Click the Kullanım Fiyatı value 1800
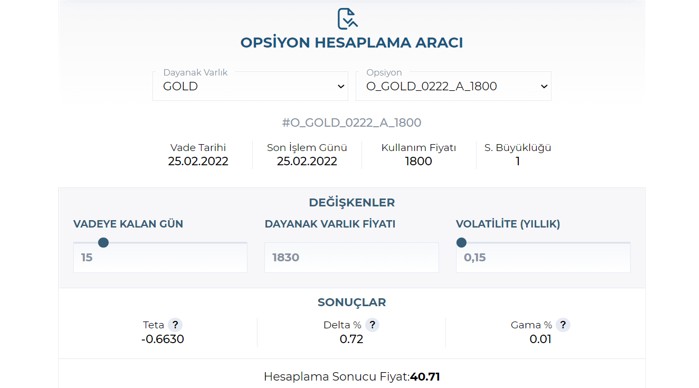 pos(419,161)
